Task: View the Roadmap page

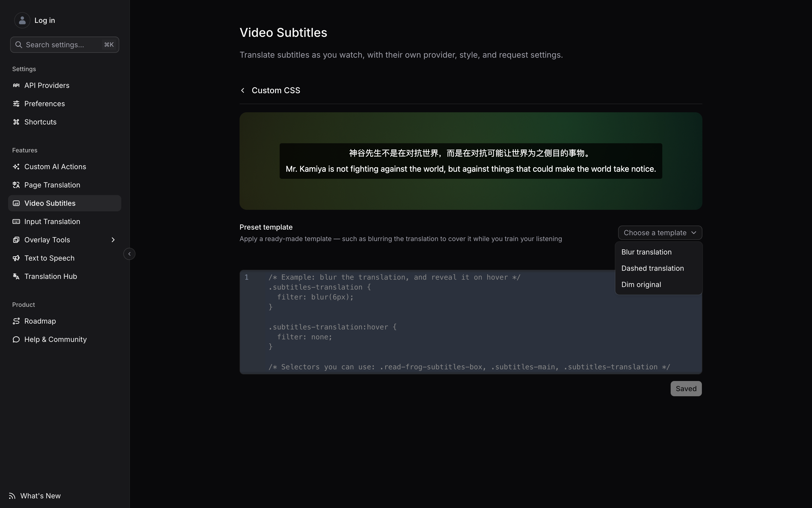Action: coord(65,321)
